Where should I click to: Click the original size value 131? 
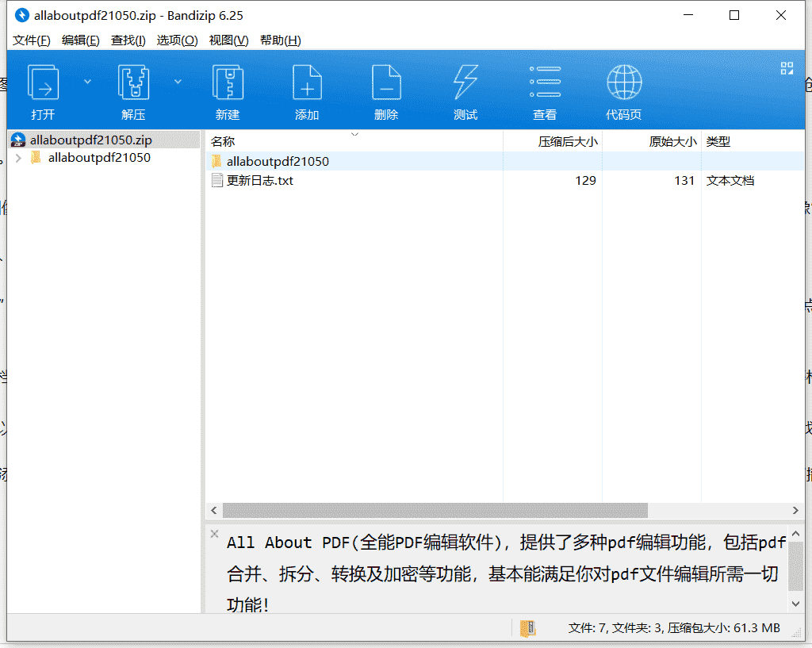tap(684, 180)
